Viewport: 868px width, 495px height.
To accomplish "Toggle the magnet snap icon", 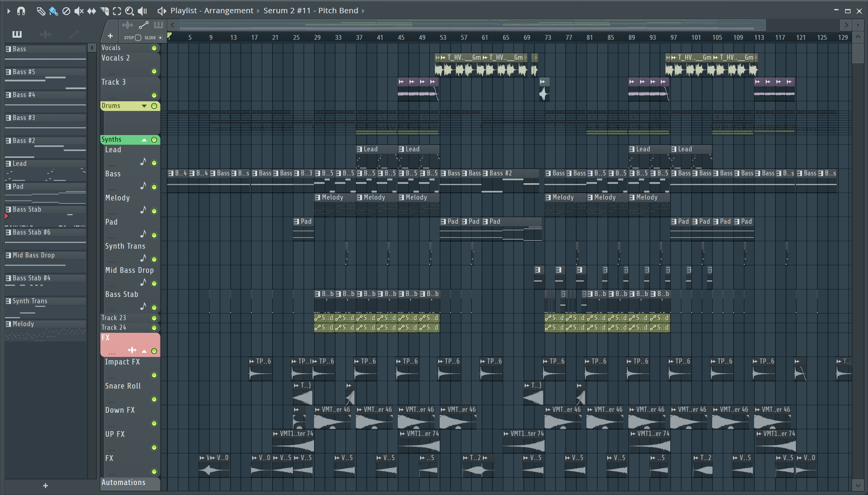I will tap(21, 11).
